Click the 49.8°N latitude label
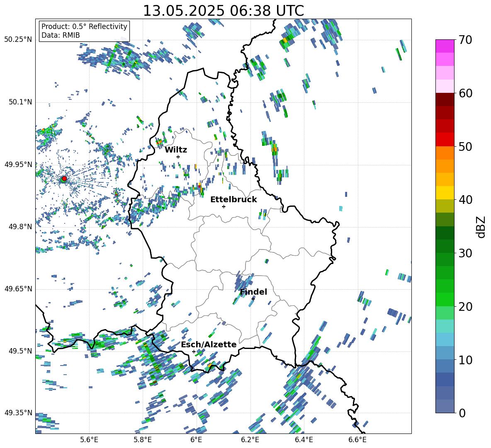Viewport: 491px width, 448px height. pos(20,227)
